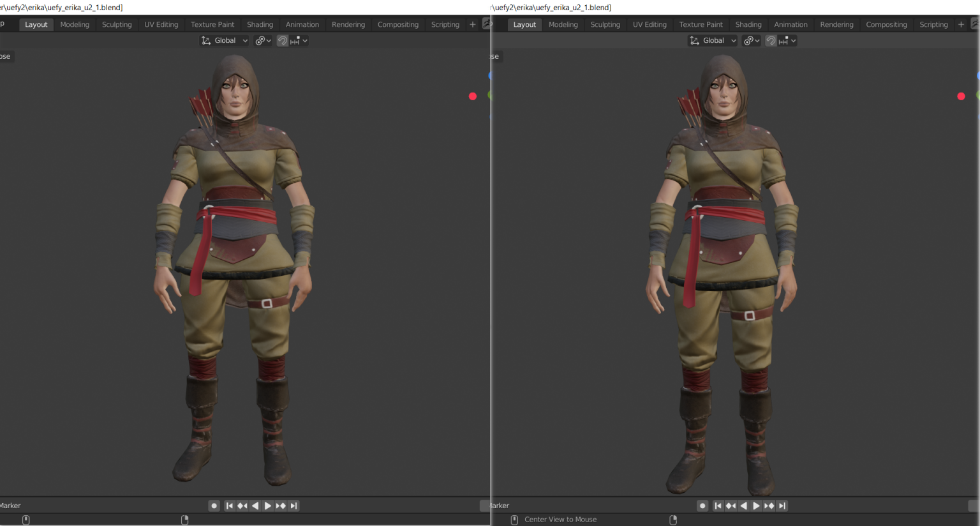Screen dimensions: 980x526
Task: Play the animation forward
Action: point(267,506)
